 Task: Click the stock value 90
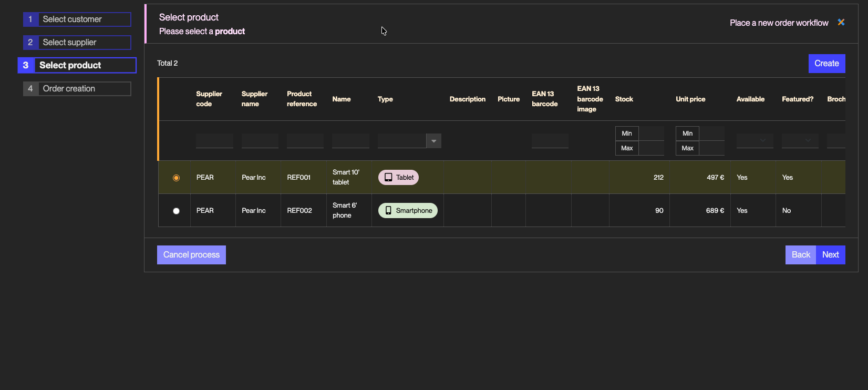pyautogui.click(x=659, y=211)
